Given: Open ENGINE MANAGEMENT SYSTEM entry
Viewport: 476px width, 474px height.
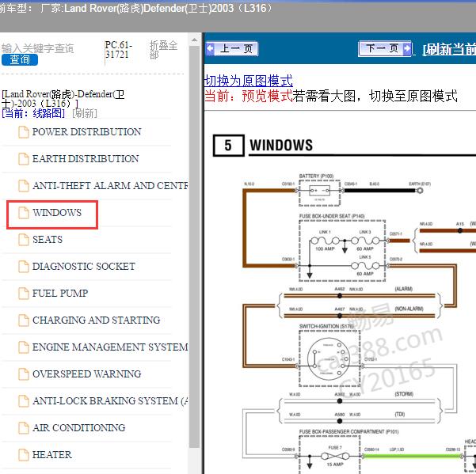Looking at the screenshot, I should tap(110, 347).
